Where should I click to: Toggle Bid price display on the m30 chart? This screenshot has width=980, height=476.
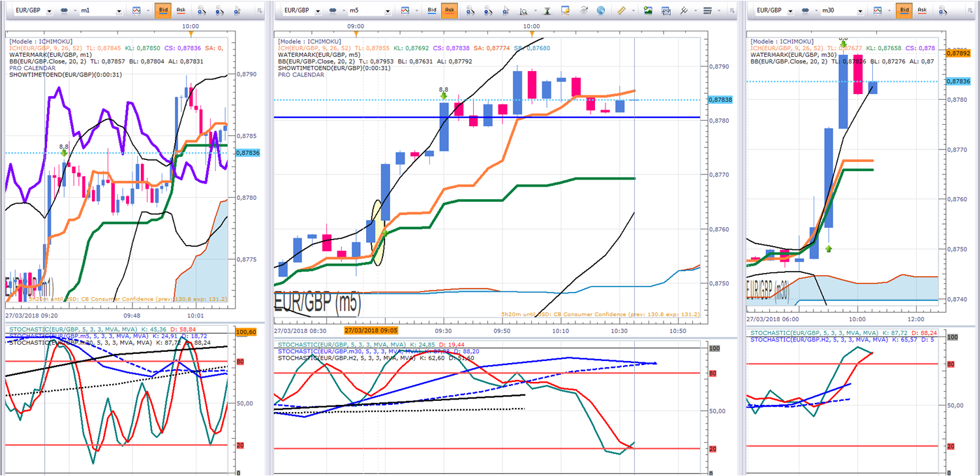point(904,10)
